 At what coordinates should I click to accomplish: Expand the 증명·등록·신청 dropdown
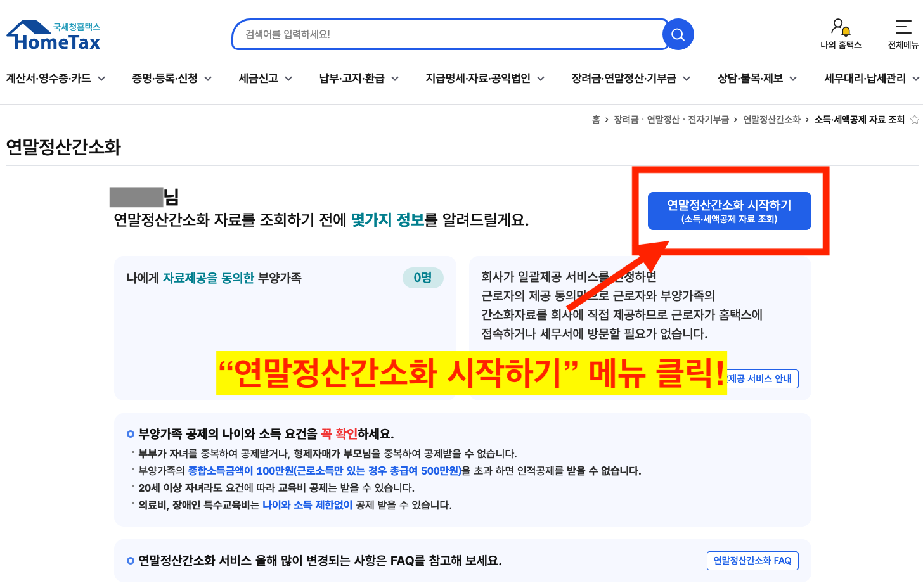click(x=171, y=79)
